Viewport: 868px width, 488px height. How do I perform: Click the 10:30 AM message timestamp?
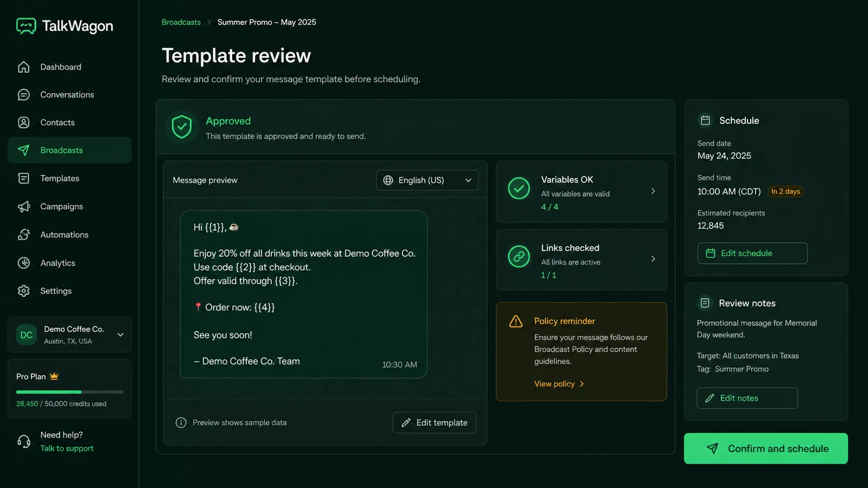[399, 365]
